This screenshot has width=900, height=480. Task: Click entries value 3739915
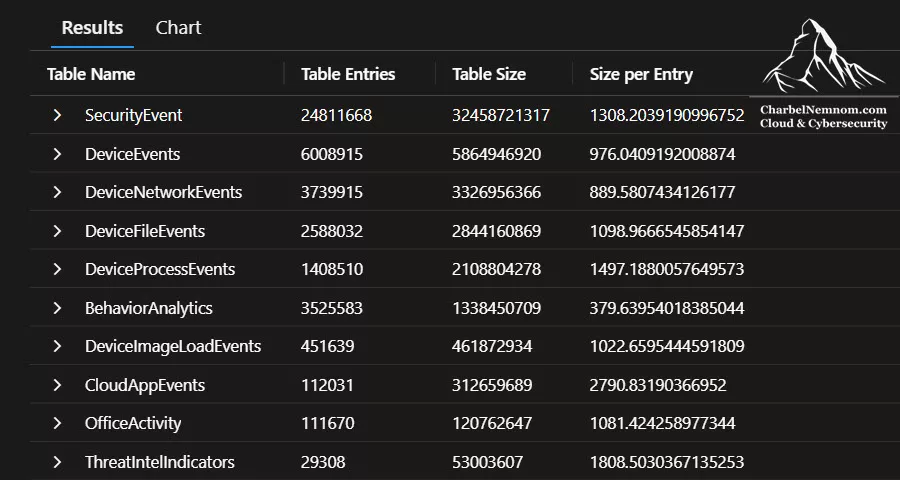332,192
